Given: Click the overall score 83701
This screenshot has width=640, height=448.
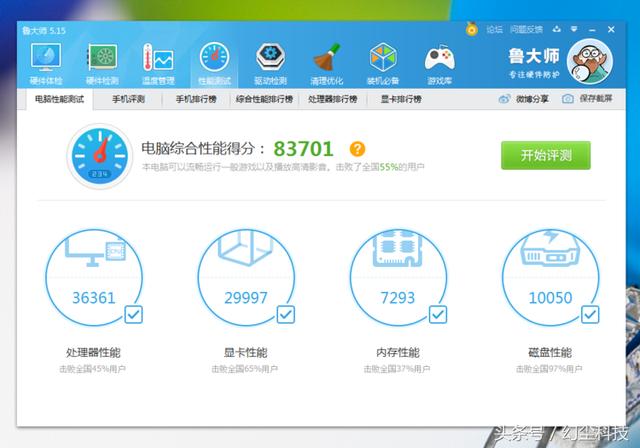Looking at the screenshot, I should 303,149.
